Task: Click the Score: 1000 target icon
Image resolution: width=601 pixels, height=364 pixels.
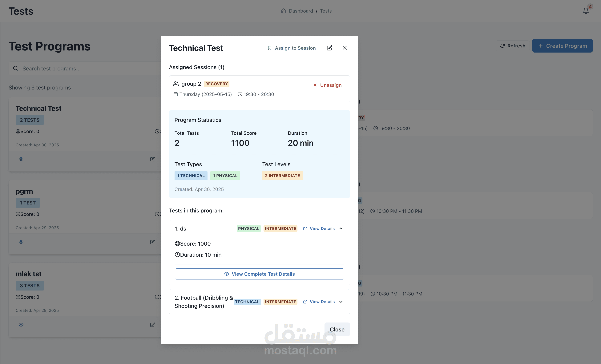Action: (x=177, y=244)
